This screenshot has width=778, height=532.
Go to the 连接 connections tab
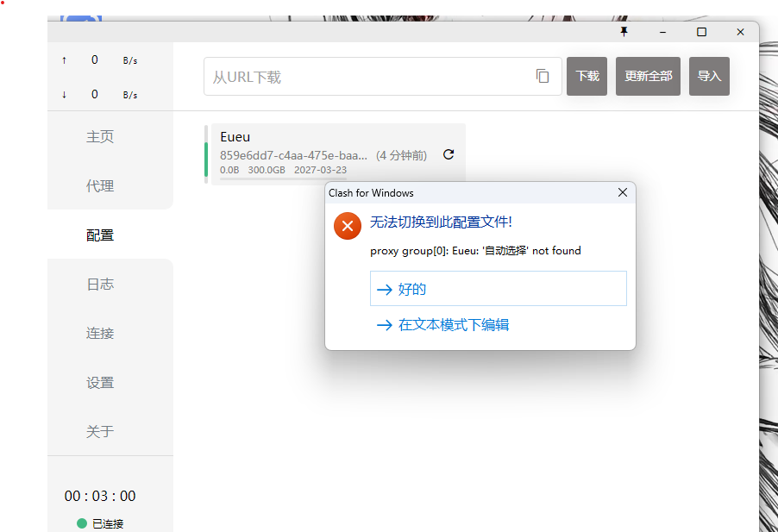coord(100,334)
